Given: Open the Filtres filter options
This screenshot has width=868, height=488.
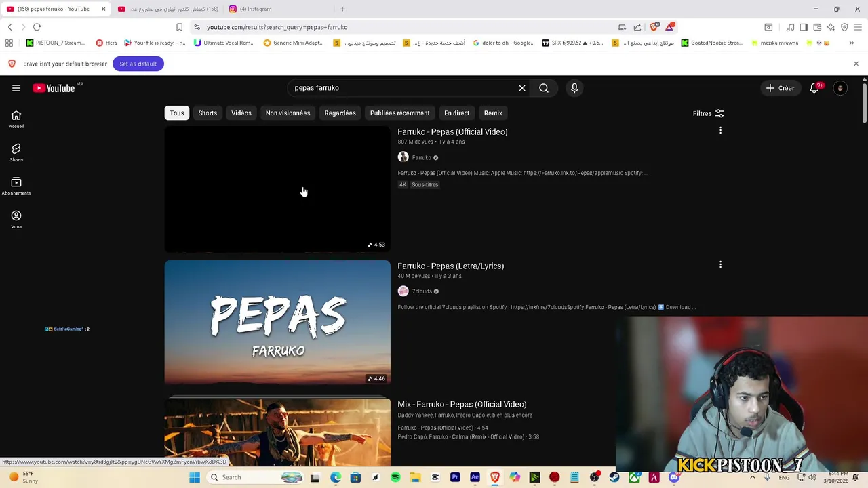Looking at the screenshot, I should click(709, 113).
